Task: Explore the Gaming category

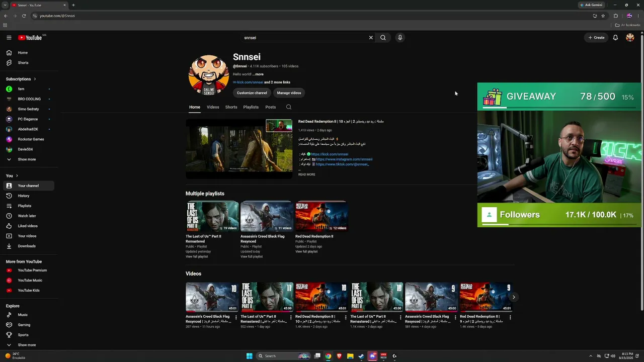Action: point(28,325)
